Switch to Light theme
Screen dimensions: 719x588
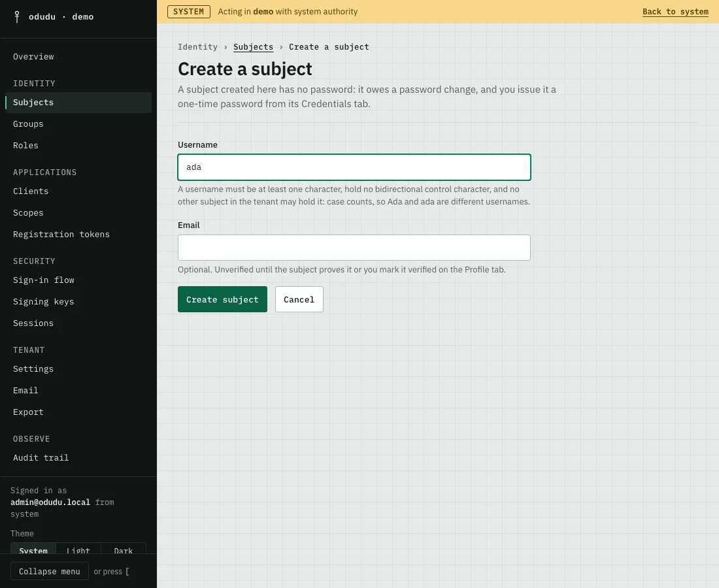pos(78,549)
